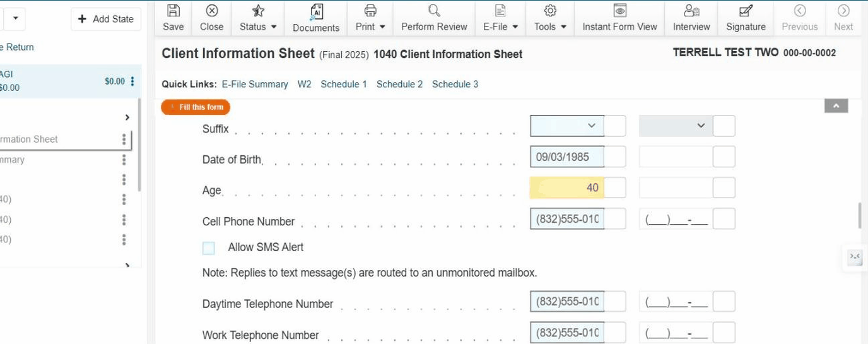Open Instant Form View
The width and height of the screenshot is (868, 344).
tap(619, 18)
